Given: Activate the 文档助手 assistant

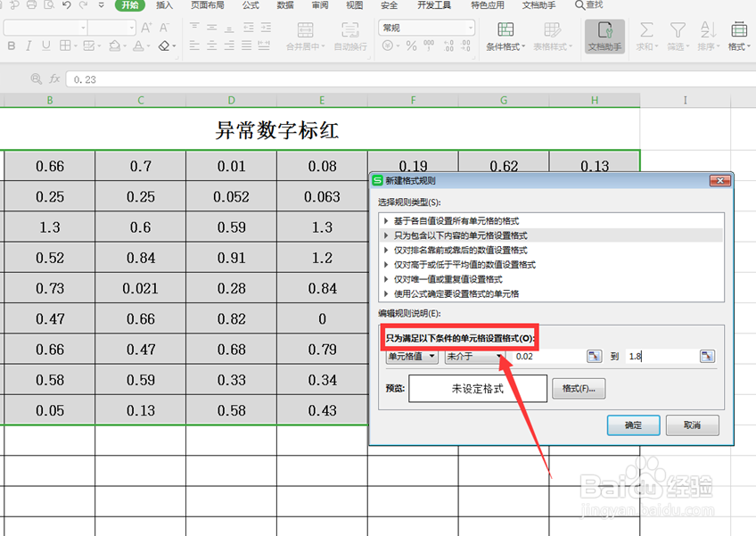Looking at the screenshot, I should [604, 37].
